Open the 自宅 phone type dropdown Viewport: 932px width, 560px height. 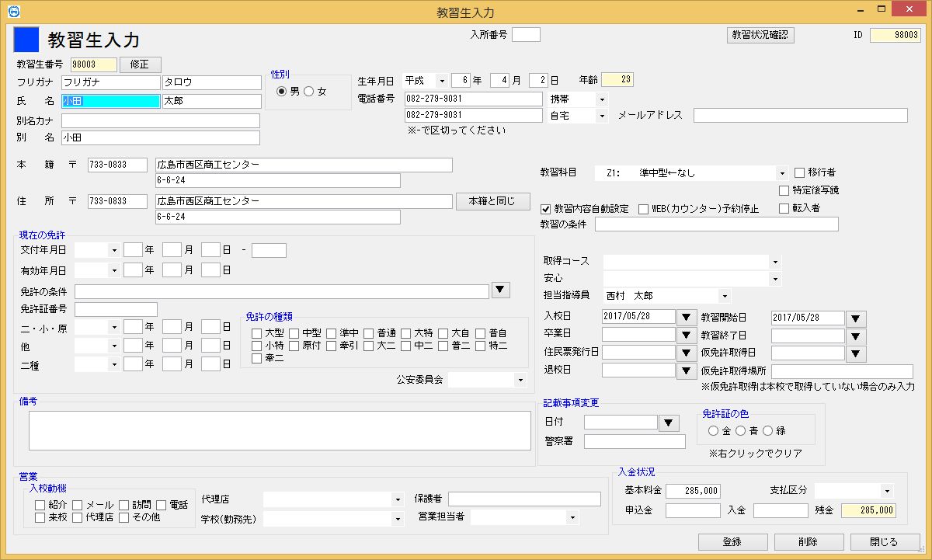click(x=601, y=116)
